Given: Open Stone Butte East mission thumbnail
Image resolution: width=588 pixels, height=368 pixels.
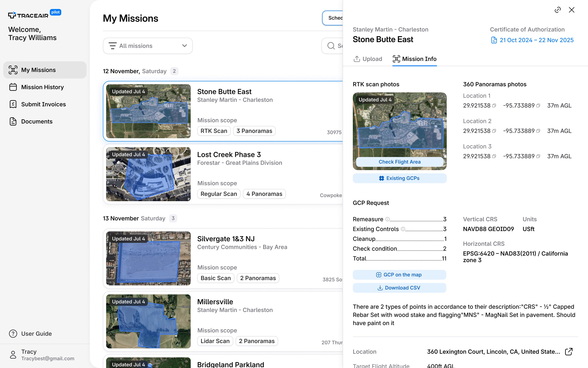Looking at the screenshot, I should 148,111.
